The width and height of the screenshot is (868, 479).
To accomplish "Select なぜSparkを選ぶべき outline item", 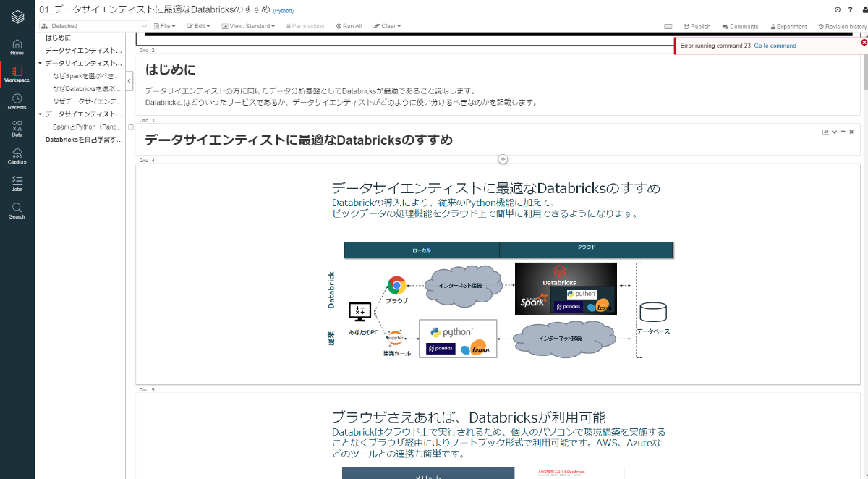I will tap(87, 75).
